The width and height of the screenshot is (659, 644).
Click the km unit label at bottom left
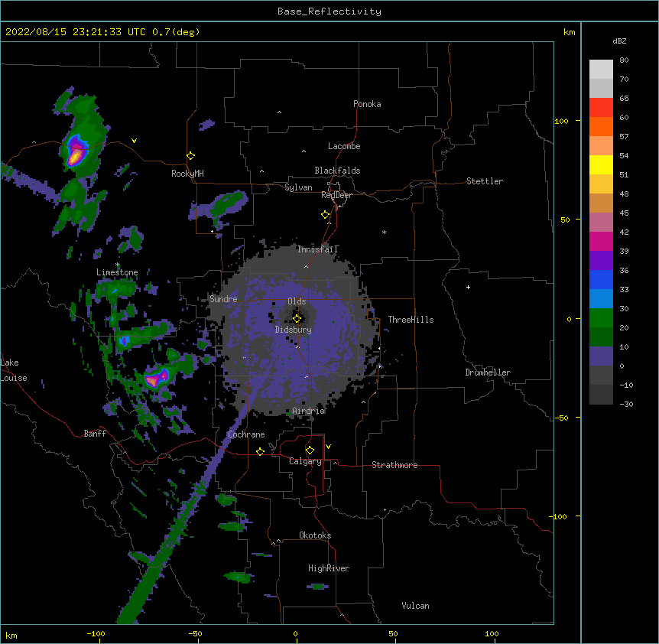11,635
